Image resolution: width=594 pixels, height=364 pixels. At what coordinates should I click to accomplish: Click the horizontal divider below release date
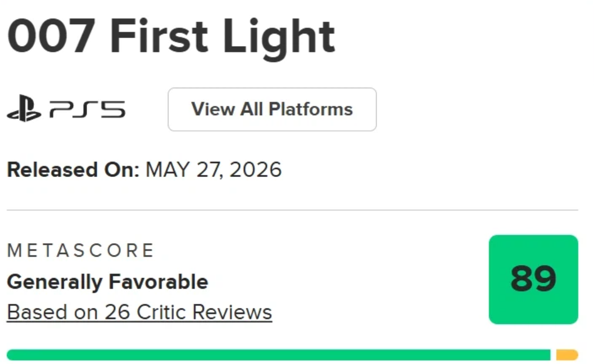(x=292, y=210)
